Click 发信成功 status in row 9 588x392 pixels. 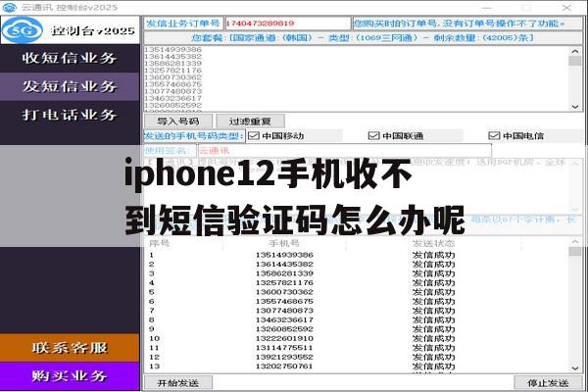433,329
